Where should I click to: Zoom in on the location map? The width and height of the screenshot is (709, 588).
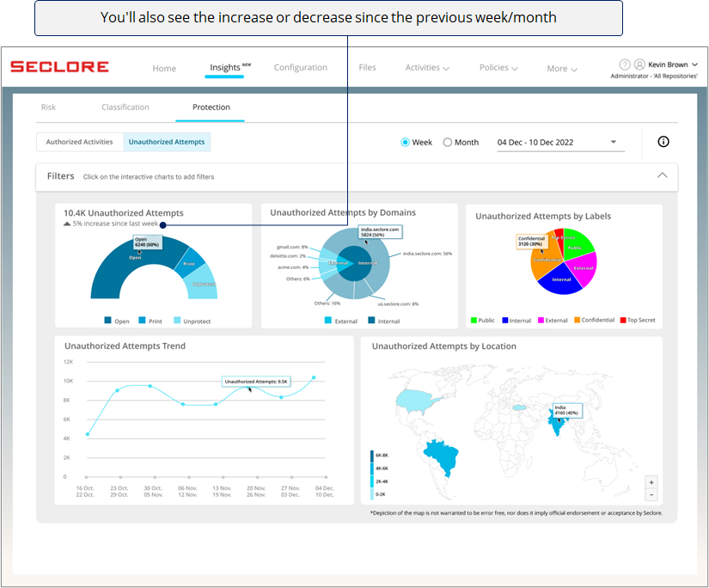[651, 482]
